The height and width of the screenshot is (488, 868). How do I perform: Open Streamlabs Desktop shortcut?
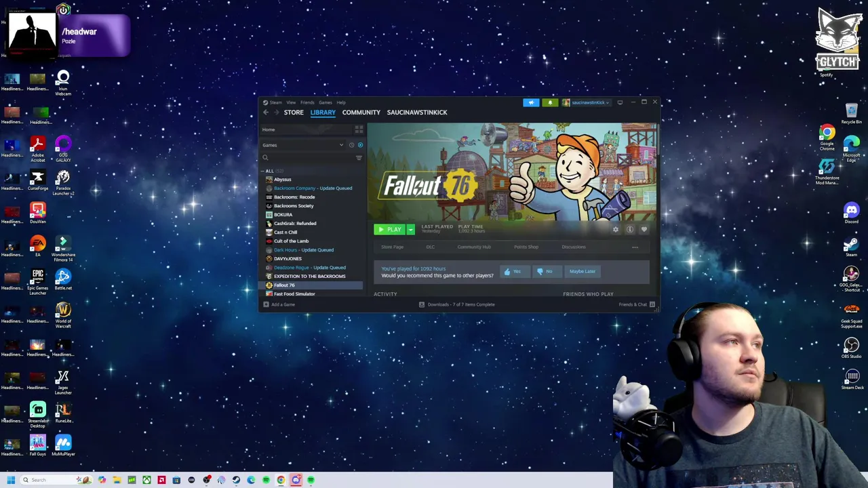coord(37,415)
